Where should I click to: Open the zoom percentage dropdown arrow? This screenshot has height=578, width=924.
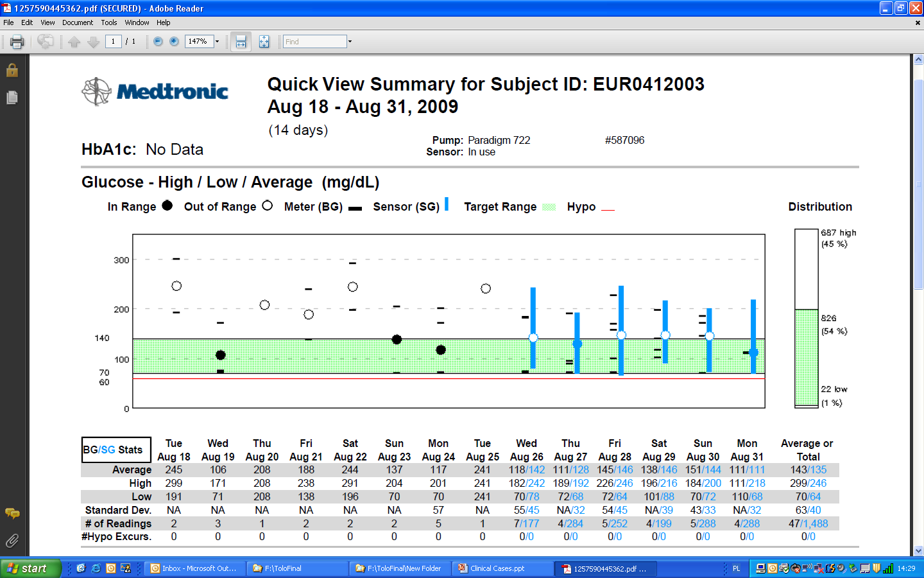[218, 42]
